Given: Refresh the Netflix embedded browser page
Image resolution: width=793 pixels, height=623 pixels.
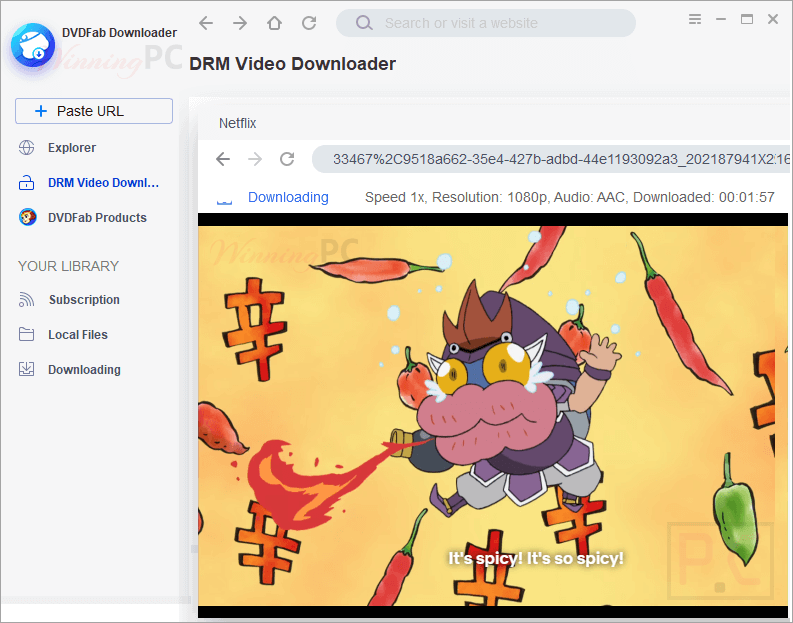Looking at the screenshot, I should [287, 159].
